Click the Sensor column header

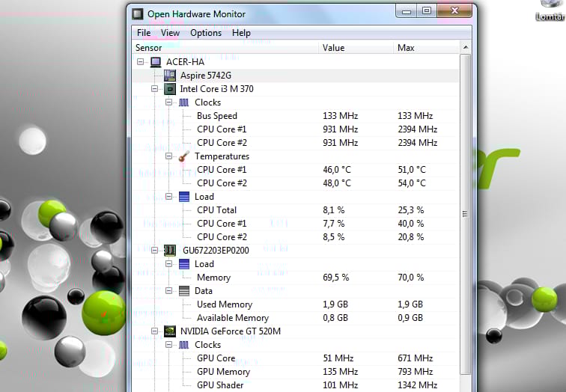click(x=226, y=48)
